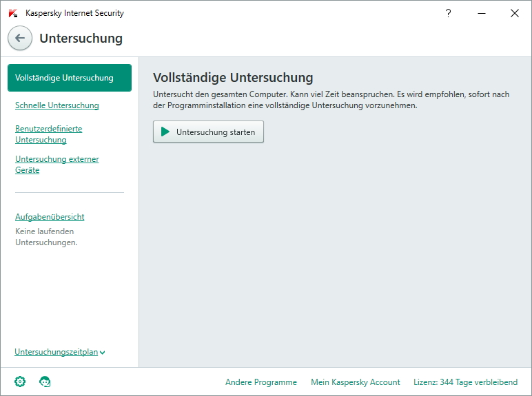Click the green play triangle icon
The image size is (532, 396).
(165, 132)
